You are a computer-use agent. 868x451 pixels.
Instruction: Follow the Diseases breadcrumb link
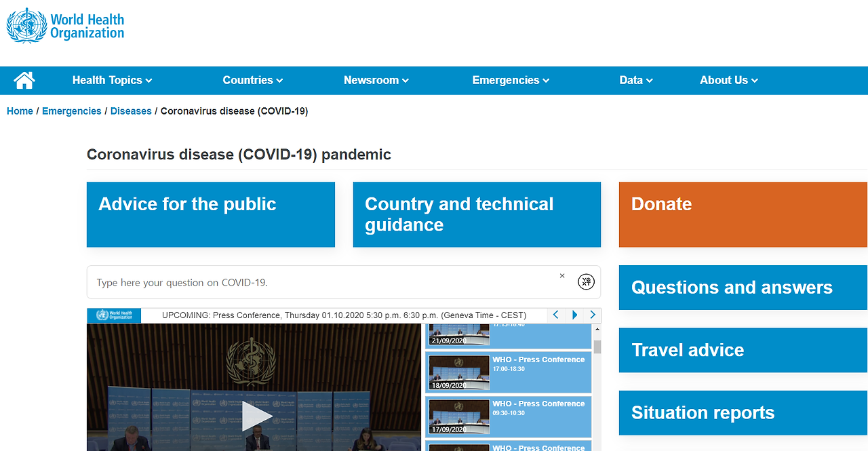pyautogui.click(x=131, y=111)
